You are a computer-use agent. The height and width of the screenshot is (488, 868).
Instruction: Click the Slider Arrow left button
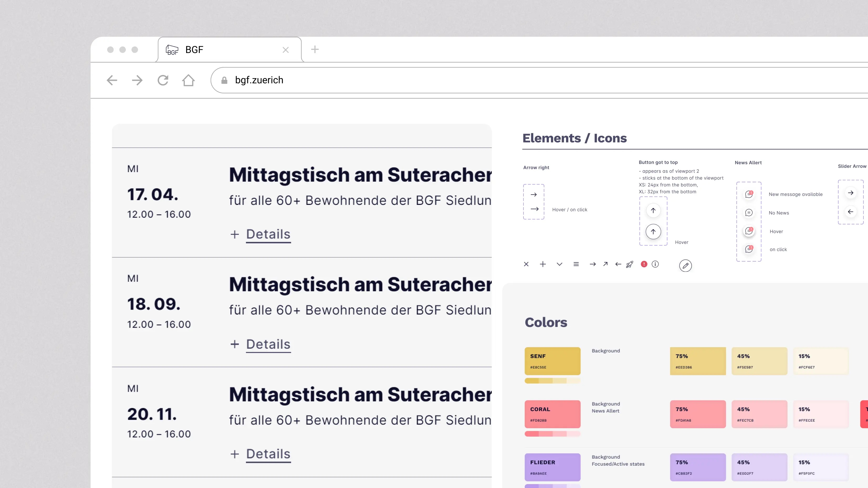click(x=850, y=212)
